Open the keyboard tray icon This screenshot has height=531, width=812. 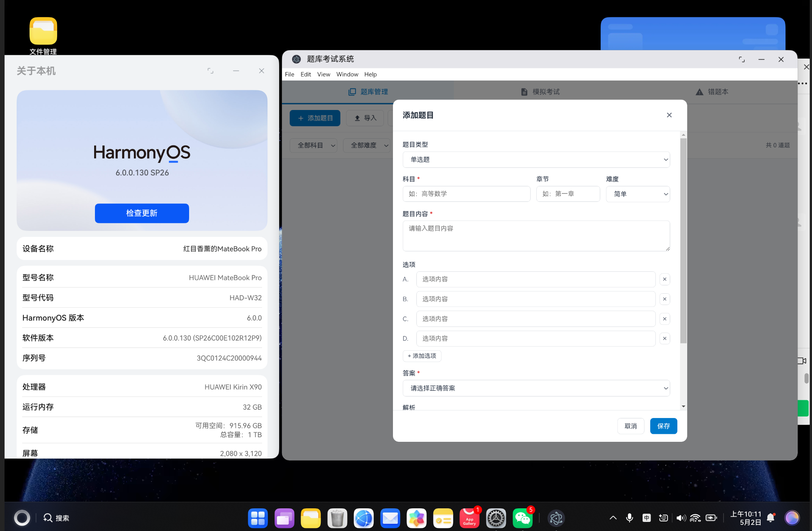[663, 518]
